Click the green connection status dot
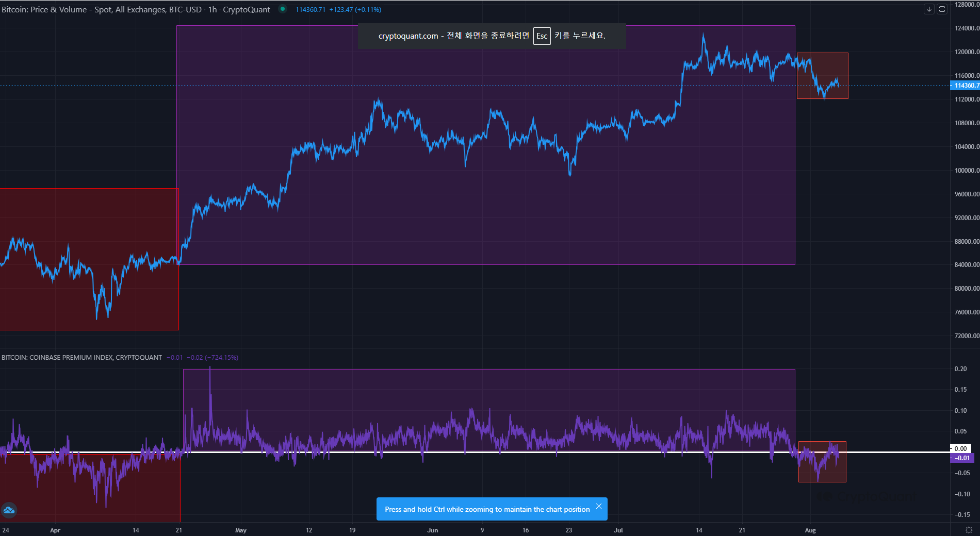The height and width of the screenshot is (536, 980). 282,9
